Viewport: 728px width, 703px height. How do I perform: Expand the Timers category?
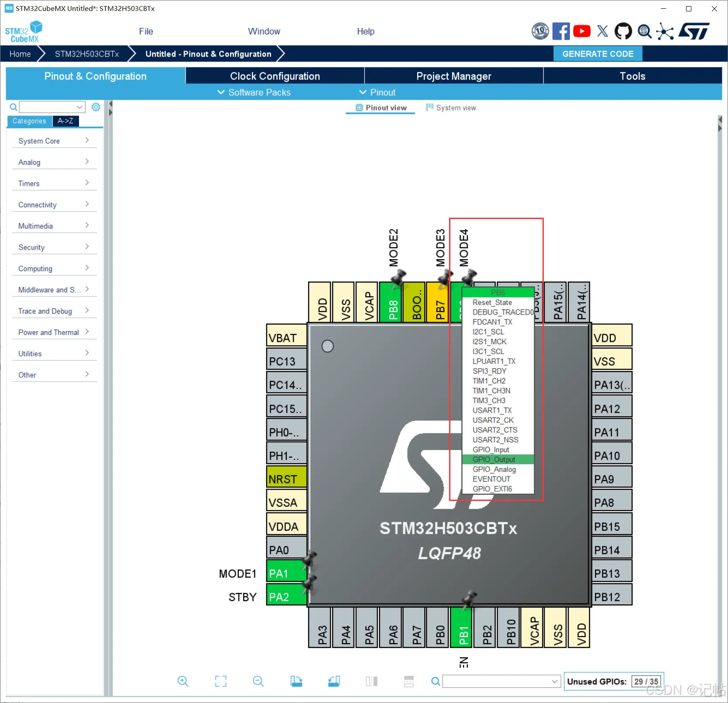pyautogui.click(x=55, y=184)
